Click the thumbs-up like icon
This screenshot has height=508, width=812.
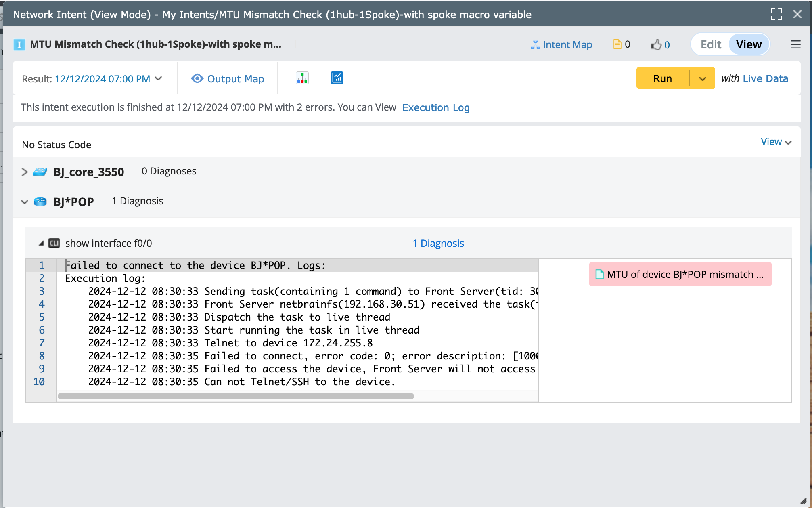[656, 44]
